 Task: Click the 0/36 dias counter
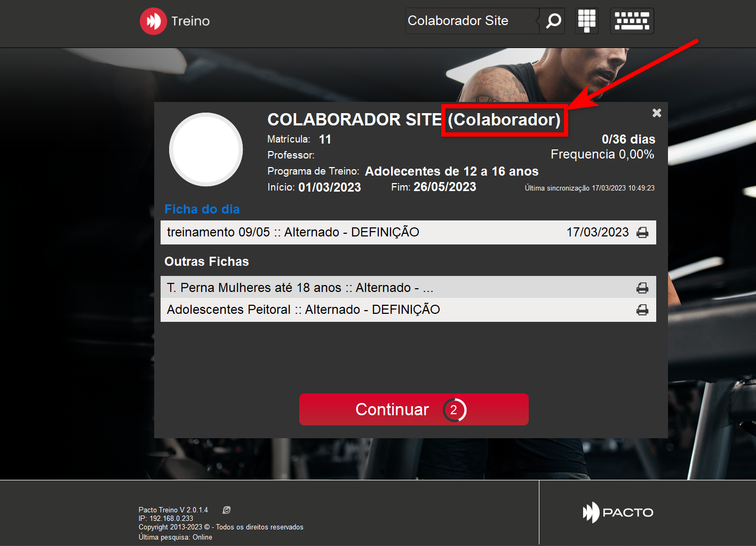click(x=628, y=139)
